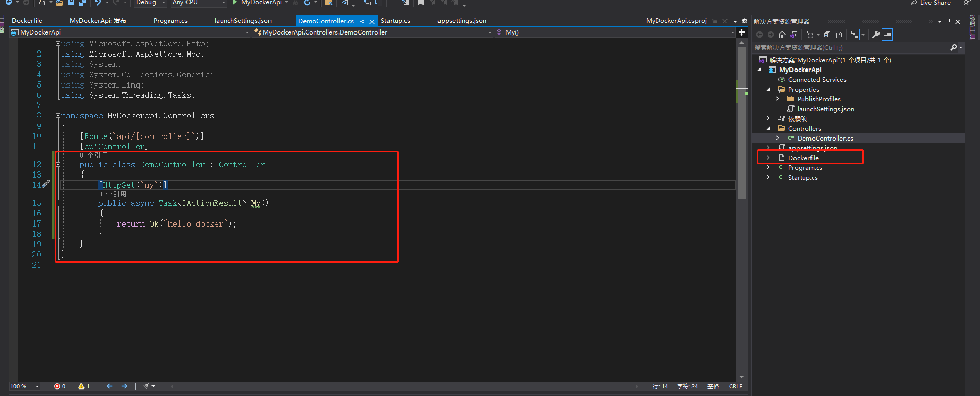Switch to the Startup.cs tab

tap(395, 21)
